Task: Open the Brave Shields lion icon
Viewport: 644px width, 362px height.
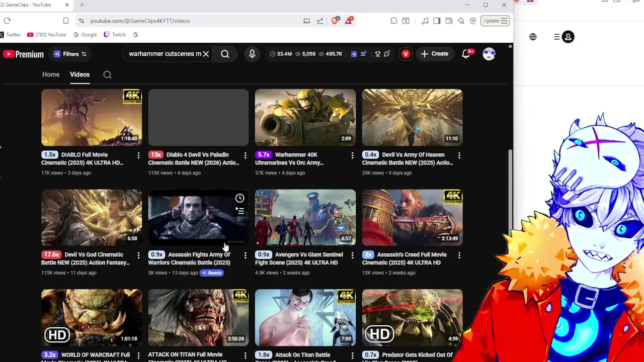Action: (335, 21)
